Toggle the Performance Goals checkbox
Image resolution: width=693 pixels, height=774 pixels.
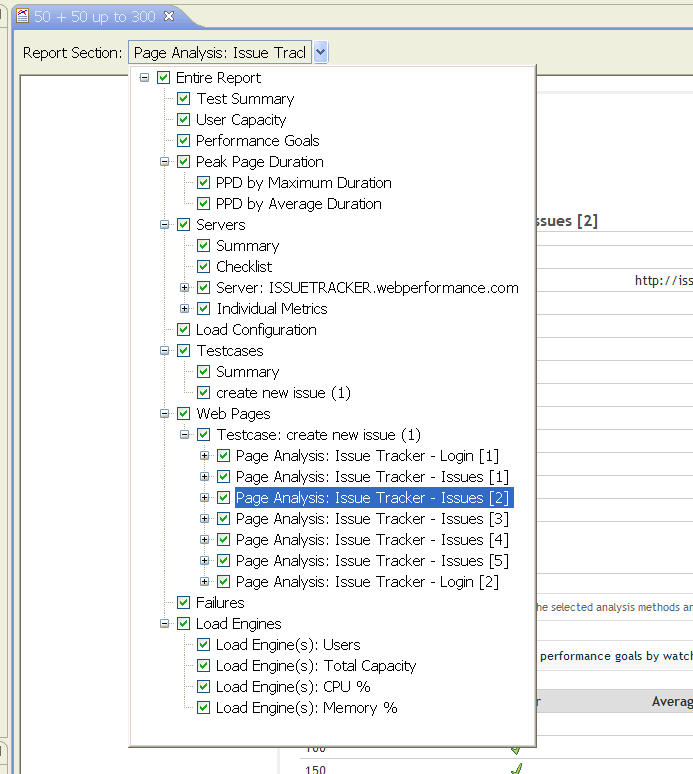(184, 141)
